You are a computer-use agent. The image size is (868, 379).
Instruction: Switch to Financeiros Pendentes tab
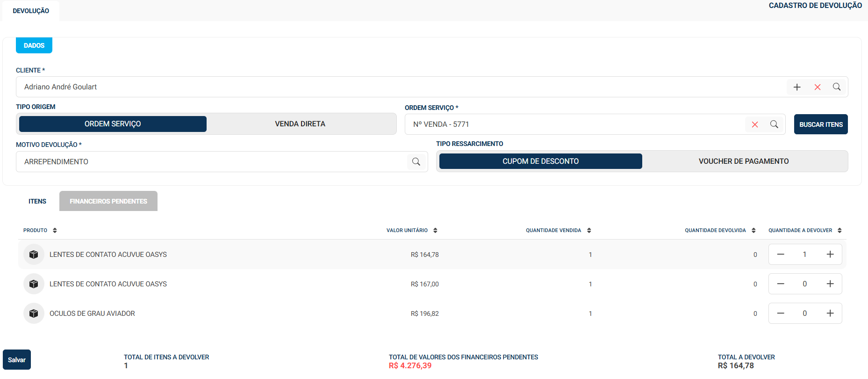(x=108, y=201)
